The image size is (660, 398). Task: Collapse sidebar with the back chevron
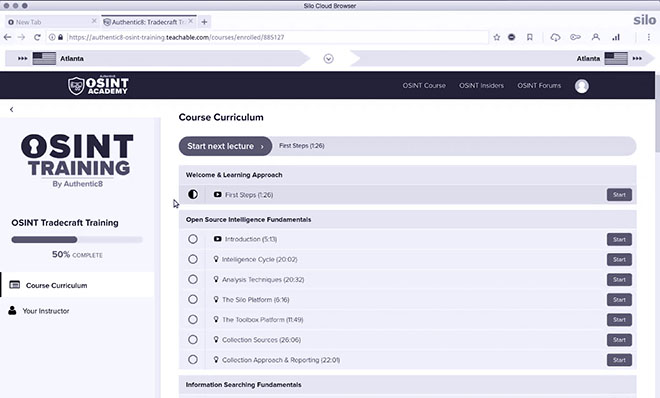tap(11, 109)
